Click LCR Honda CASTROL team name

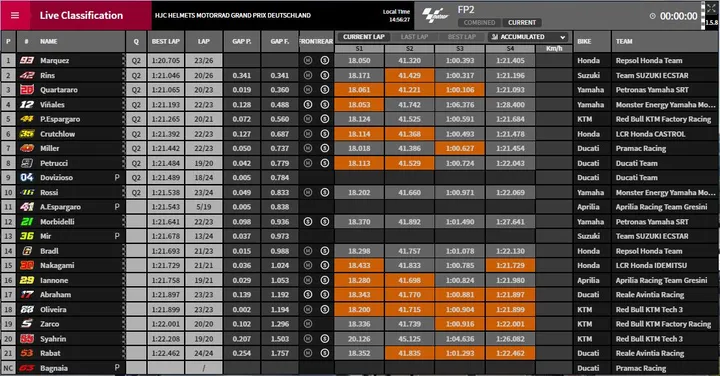pyautogui.click(x=651, y=134)
